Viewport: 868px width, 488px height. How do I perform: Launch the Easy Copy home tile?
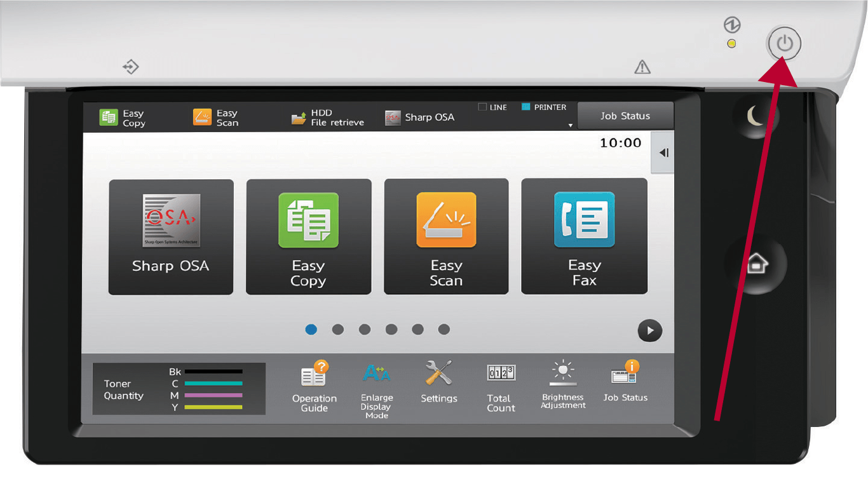click(308, 237)
